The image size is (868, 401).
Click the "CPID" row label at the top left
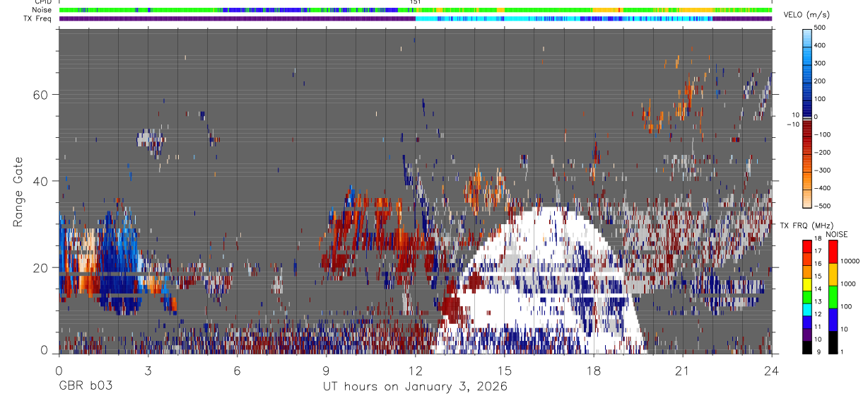click(43, 2)
